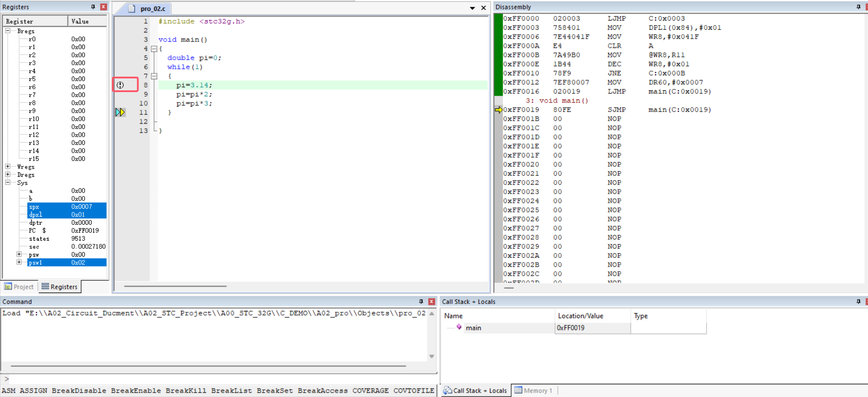The image size is (868, 397).
Task: Click the Command horizontal scrollbar
Action: coord(208,366)
